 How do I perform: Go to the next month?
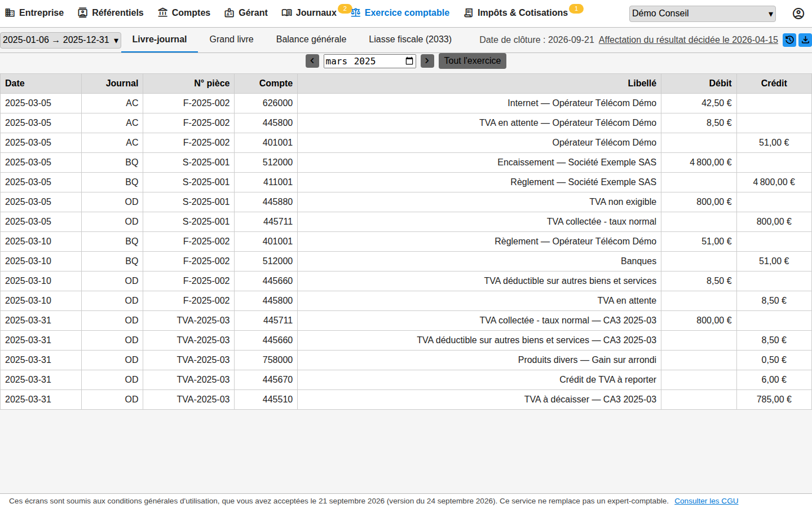[x=427, y=61]
